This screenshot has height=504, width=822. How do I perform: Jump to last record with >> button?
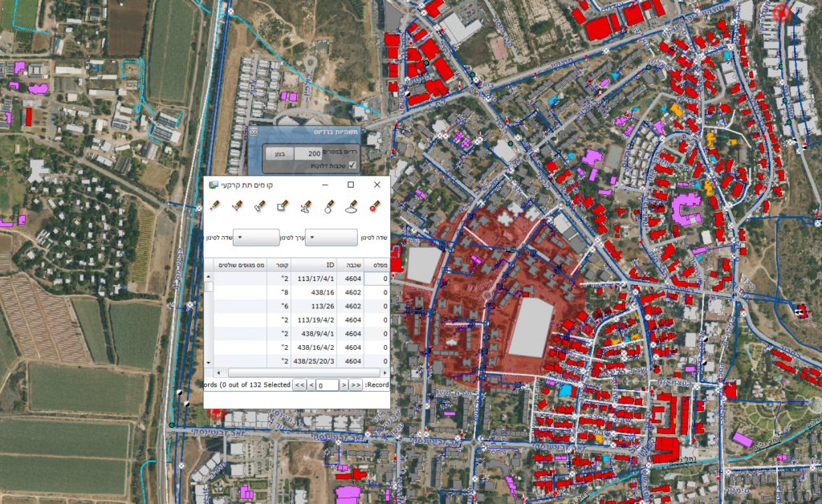pos(356,384)
